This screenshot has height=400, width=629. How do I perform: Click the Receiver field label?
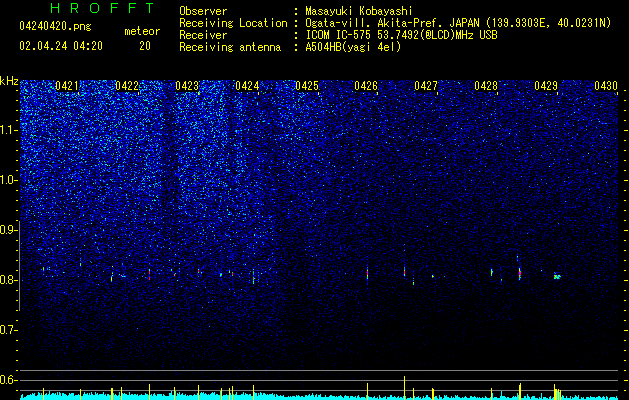click(203, 35)
